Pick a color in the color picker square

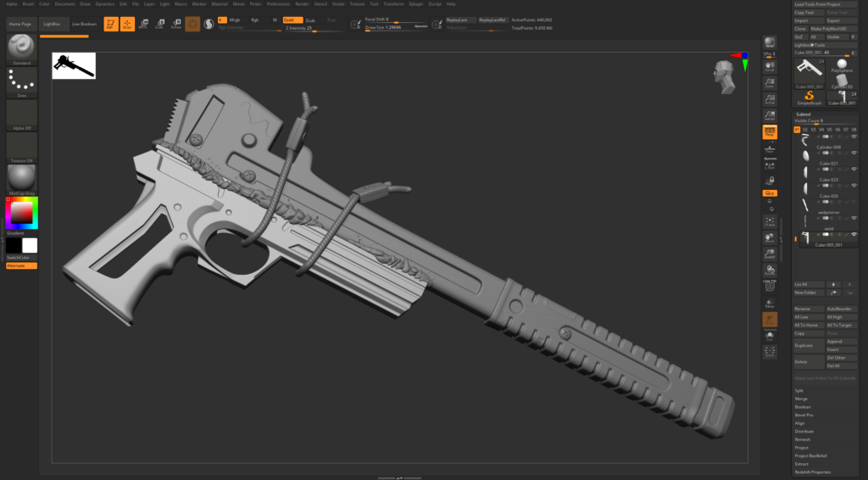22,212
